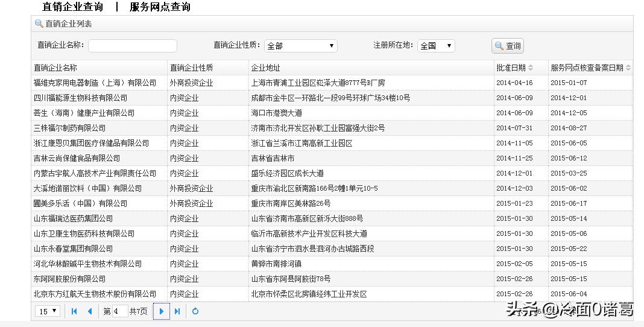
Task: Click the 共7页 page count text
Action: (x=139, y=311)
